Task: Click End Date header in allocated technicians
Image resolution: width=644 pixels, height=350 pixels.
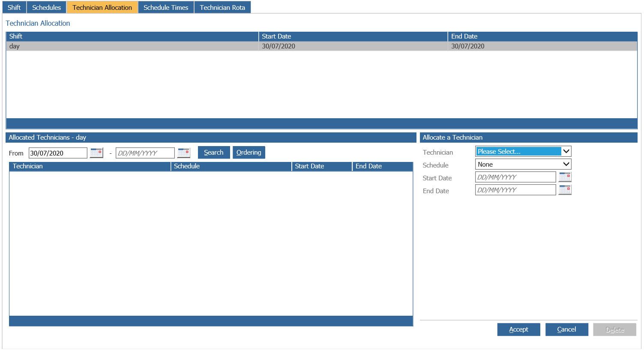Action: [383, 166]
